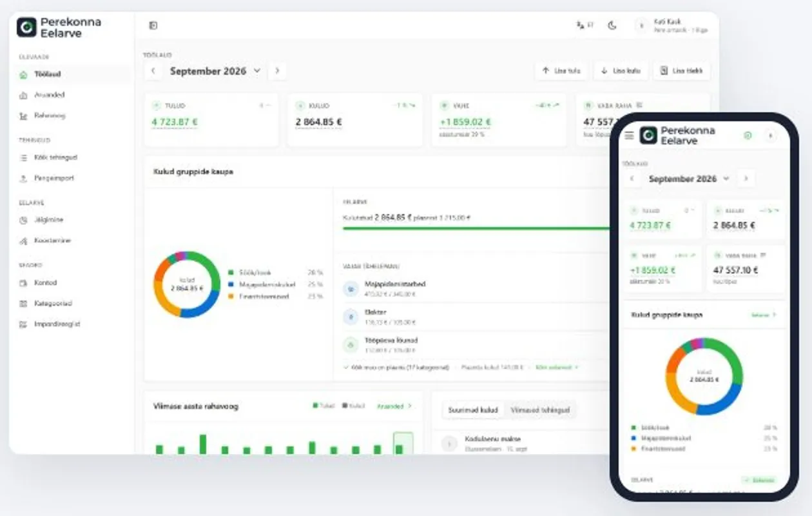This screenshot has height=516, width=812.
Task: Select the Kodulaenu makse row
Action: [x=522, y=443]
